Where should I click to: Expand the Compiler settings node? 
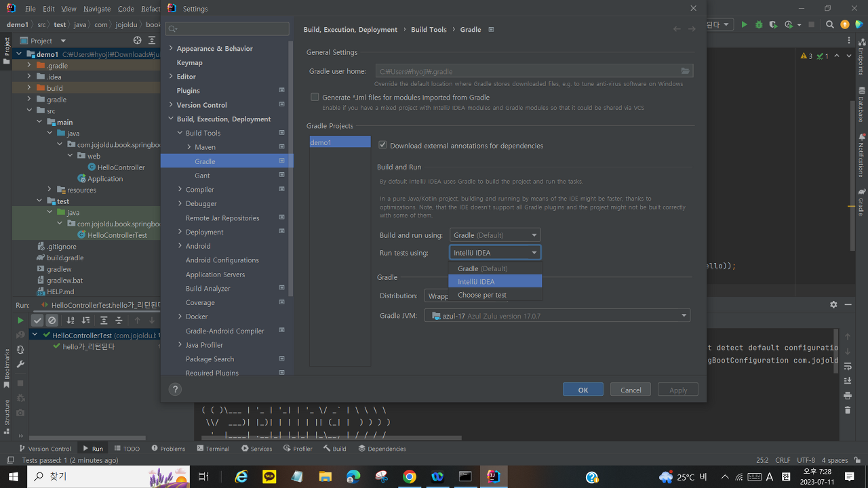click(180, 190)
